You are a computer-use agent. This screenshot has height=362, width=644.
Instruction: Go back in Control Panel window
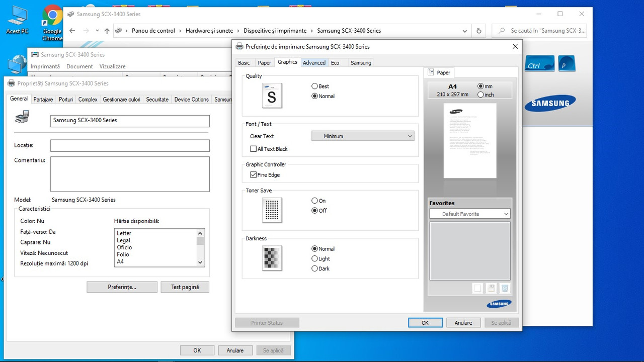(72, 31)
